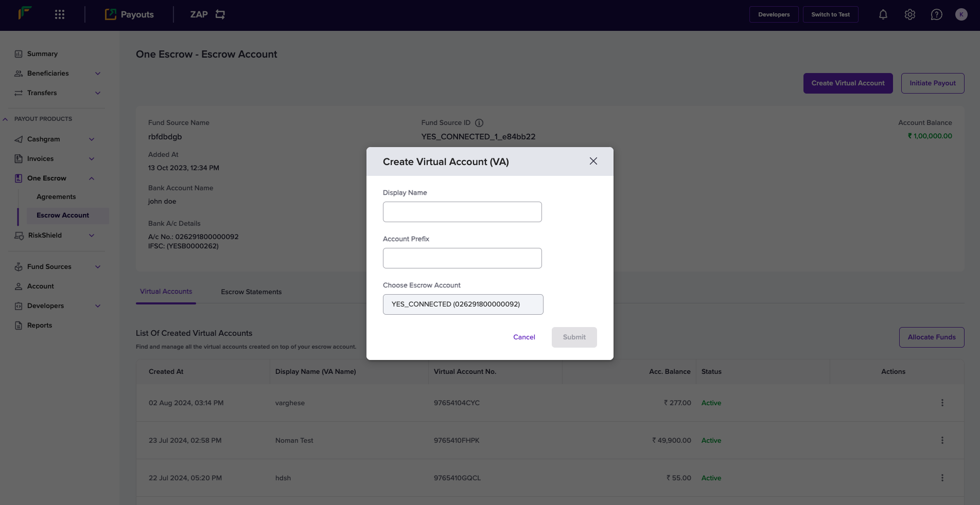Click the One Escrow sidebar icon
This screenshot has width=980, height=505.
19,178
